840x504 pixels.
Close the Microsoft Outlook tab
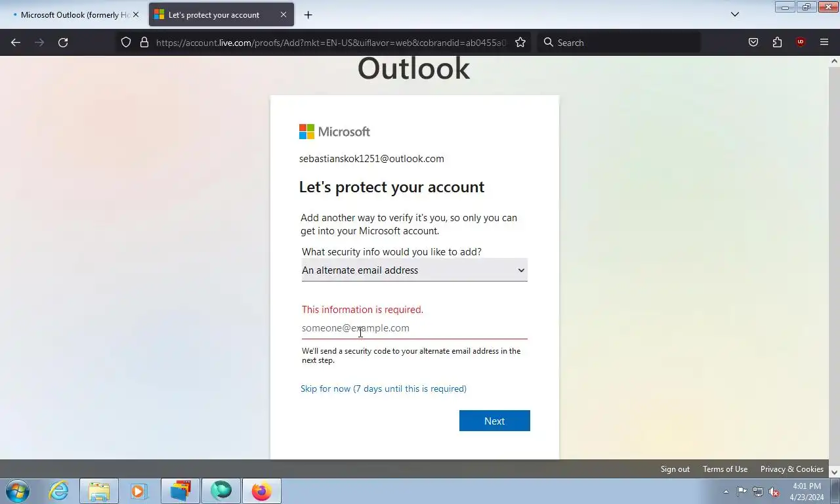coord(136,14)
